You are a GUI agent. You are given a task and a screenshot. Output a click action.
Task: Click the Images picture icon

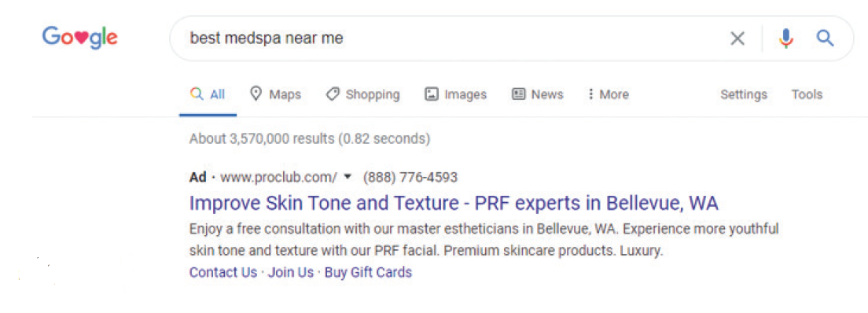pyautogui.click(x=431, y=94)
